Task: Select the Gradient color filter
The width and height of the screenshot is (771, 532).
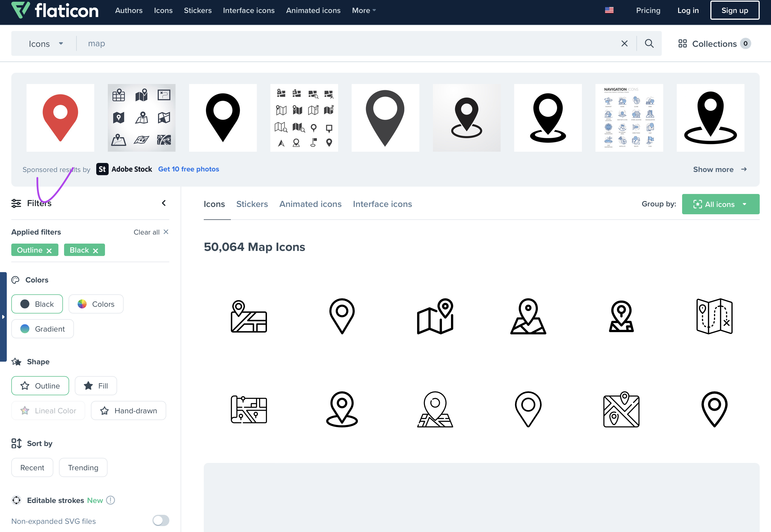Action: (x=43, y=329)
